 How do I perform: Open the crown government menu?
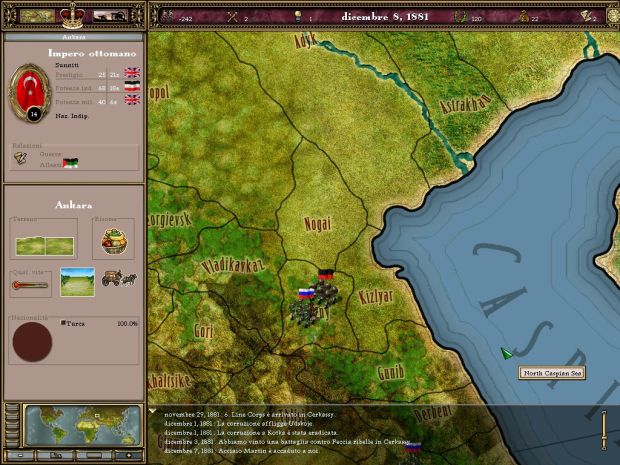pyautogui.click(x=72, y=17)
